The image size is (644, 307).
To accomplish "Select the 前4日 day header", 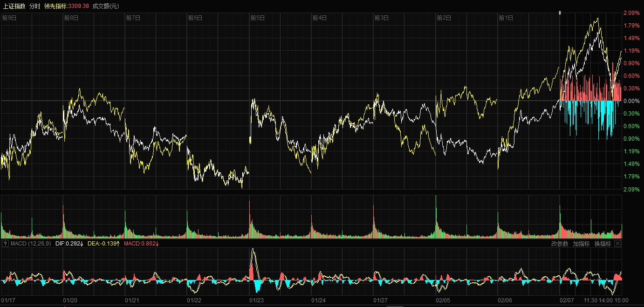I will (x=320, y=18).
